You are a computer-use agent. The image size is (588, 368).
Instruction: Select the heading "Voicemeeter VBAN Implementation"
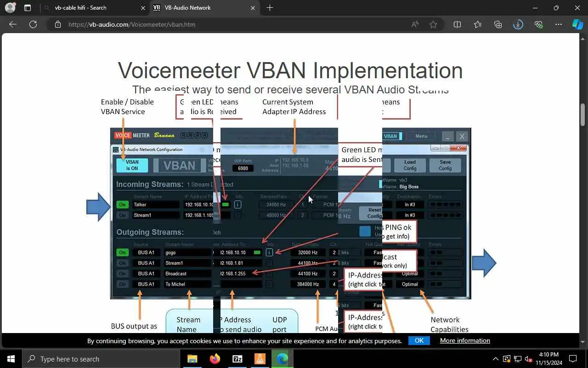point(290,70)
